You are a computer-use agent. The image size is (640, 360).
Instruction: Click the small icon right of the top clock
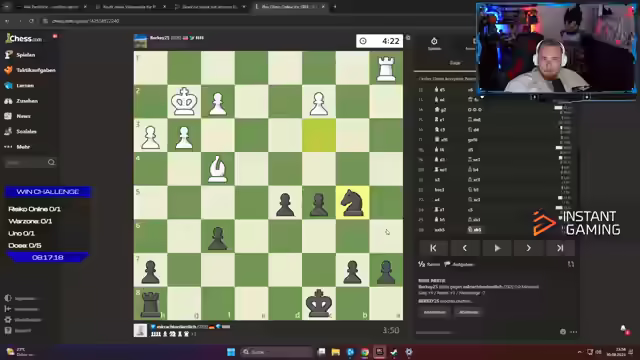(x=408, y=38)
